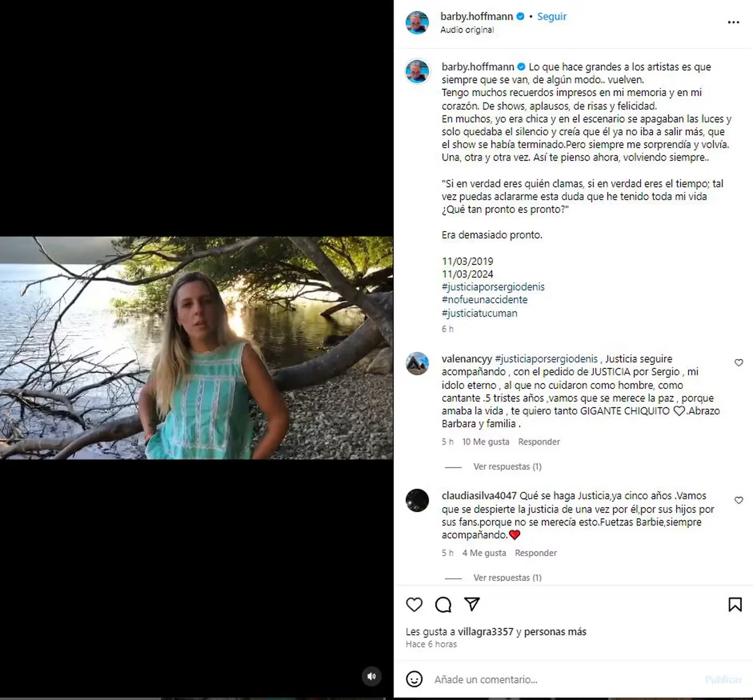Open the #nofueunaccidente hashtag

pos(485,300)
